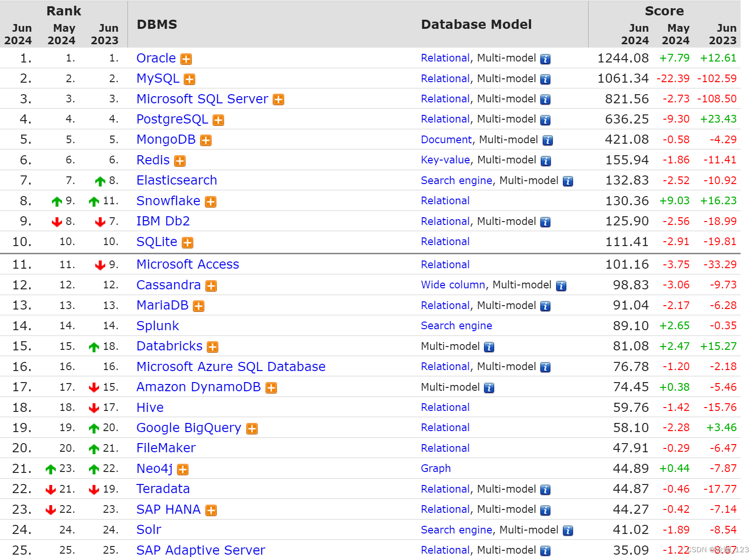The width and height of the screenshot is (756, 558).
Task: Open the MongoDB link
Action: pyautogui.click(x=166, y=139)
